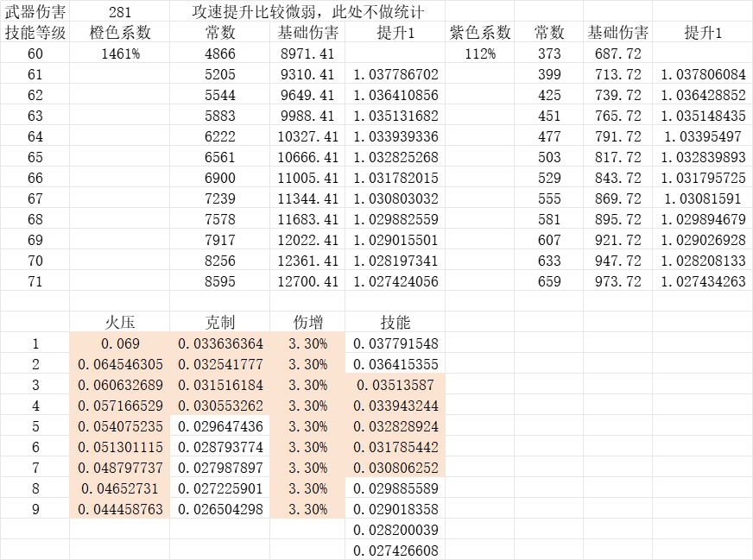Select the note cell 攻速提升比较微弱，此处不做统计
Viewport: 753px width, 560px height.
click(x=307, y=11)
